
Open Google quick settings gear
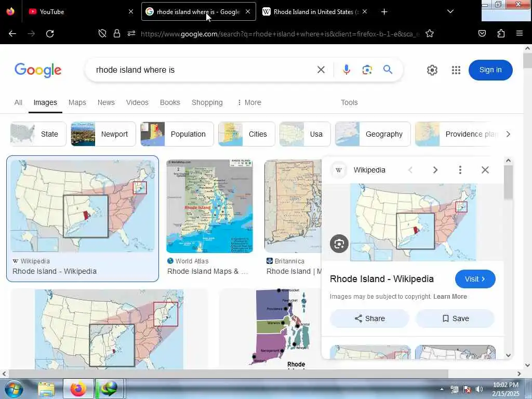pos(432,70)
